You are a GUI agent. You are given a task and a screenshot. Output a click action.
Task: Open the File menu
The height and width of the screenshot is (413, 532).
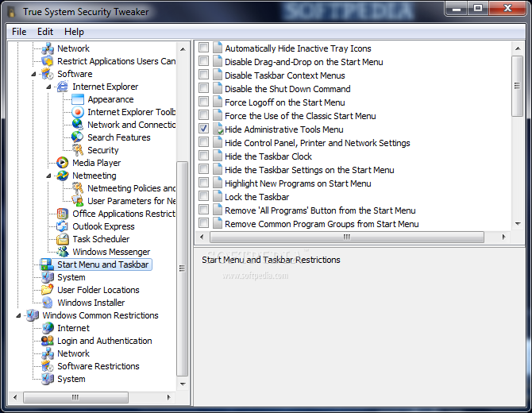pyautogui.click(x=19, y=32)
